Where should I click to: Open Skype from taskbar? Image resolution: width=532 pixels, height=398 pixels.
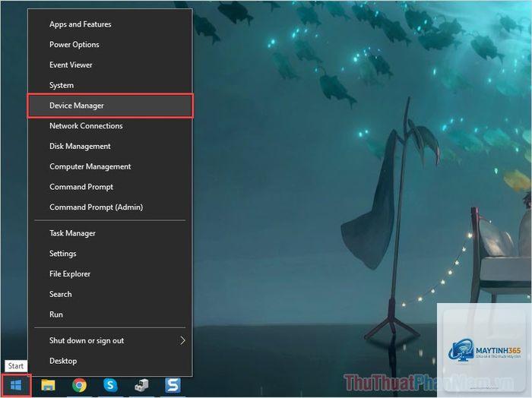coord(111,385)
